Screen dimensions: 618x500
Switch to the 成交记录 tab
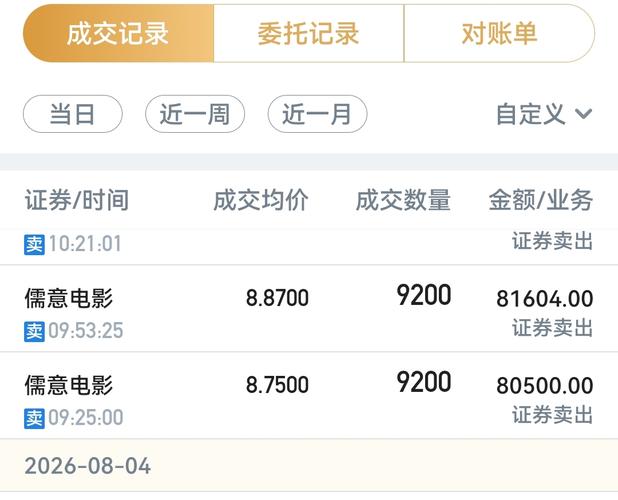[x=118, y=33]
